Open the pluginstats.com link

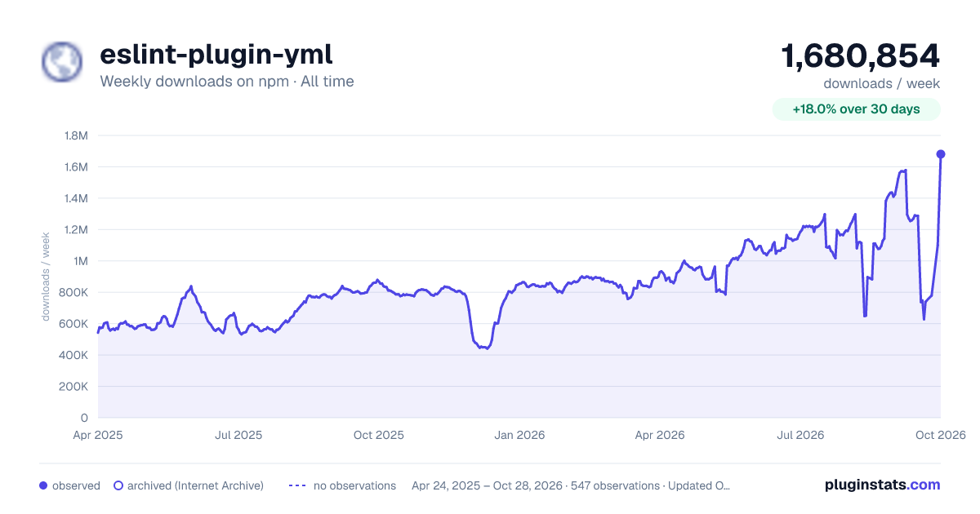[x=883, y=485]
